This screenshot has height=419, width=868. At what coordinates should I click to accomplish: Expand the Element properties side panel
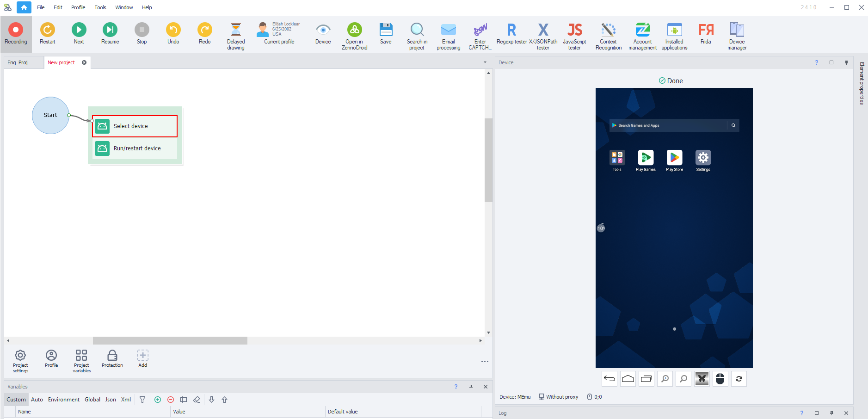coord(862,83)
